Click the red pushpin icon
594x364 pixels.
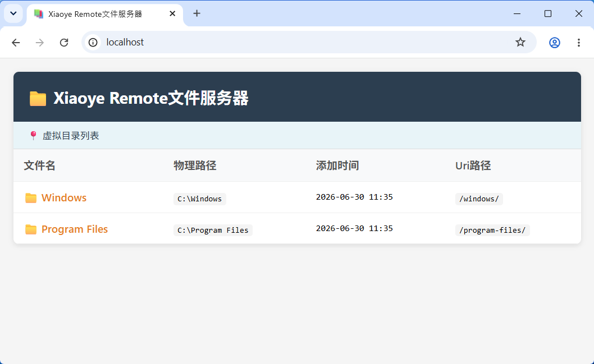33,136
